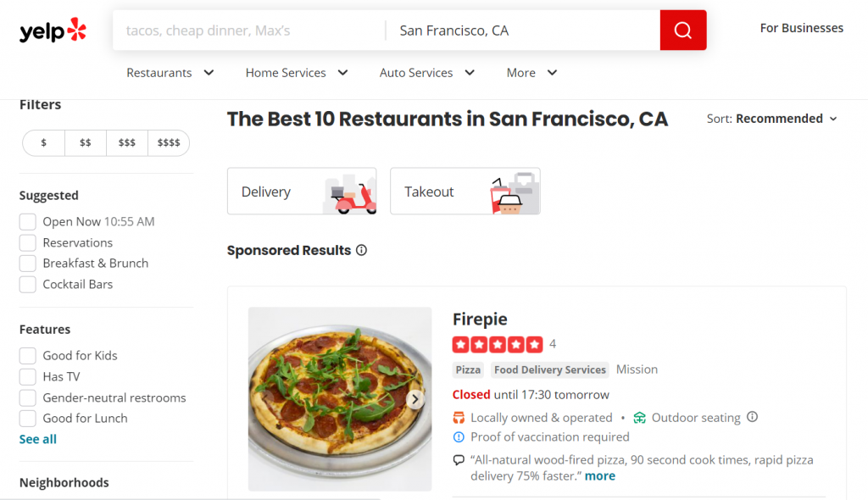Click the Yelp logo flower icon

[x=75, y=29]
